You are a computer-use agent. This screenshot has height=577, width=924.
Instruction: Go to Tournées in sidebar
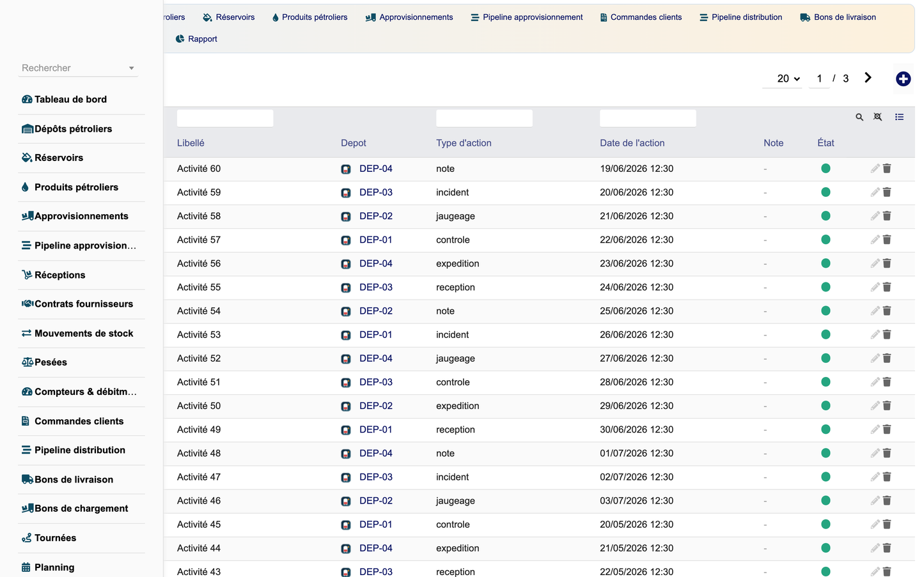[81, 538]
